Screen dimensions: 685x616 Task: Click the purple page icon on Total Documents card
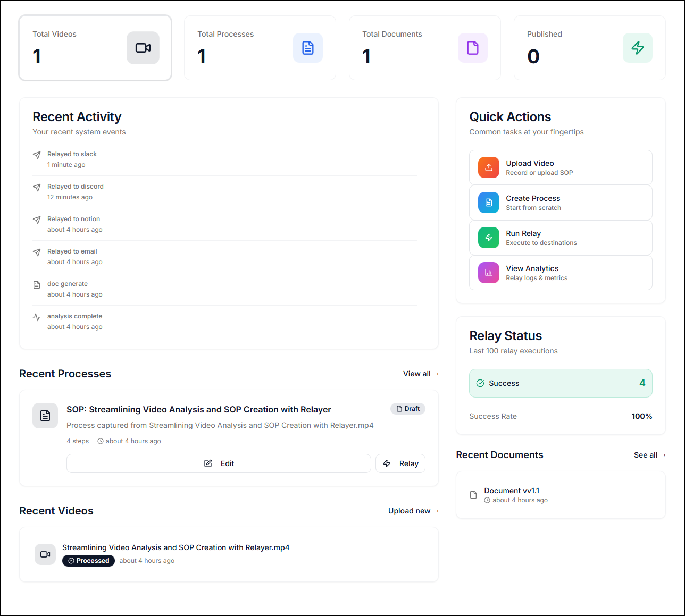(472, 47)
